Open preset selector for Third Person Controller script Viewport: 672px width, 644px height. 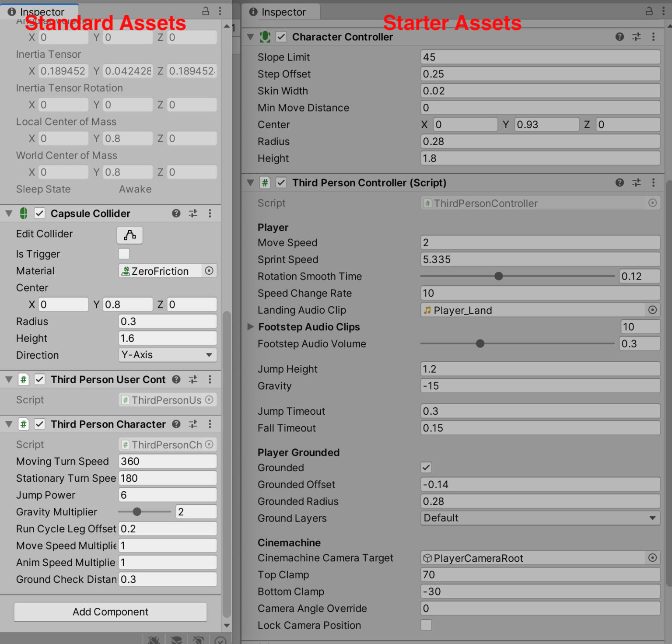click(x=637, y=182)
